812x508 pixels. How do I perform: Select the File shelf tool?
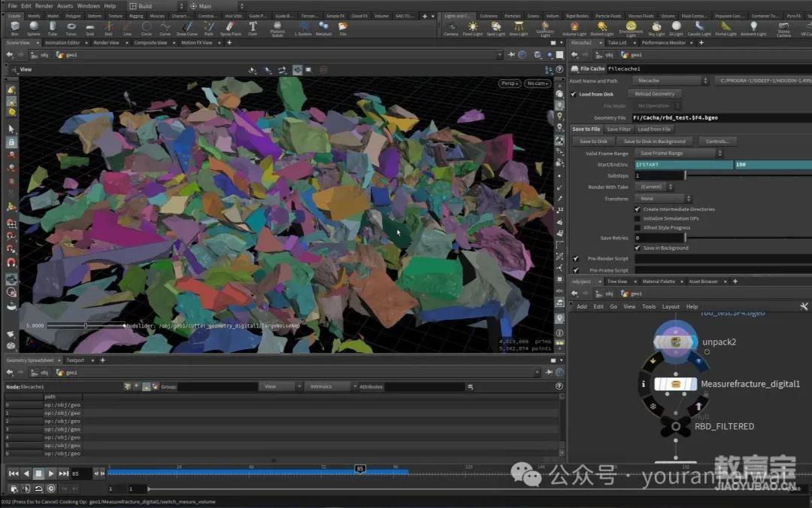click(343, 28)
